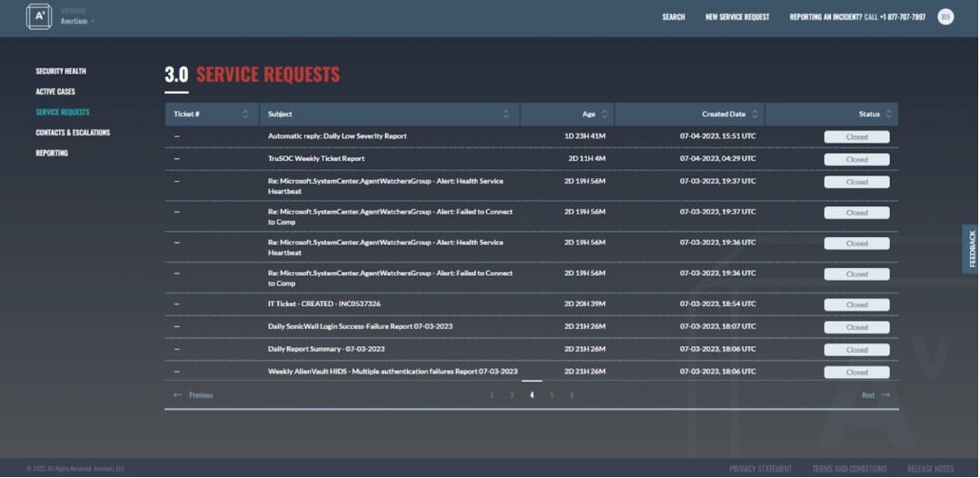Open Daily SonicWall Login Success-Failure Report
The height and width of the screenshot is (478, 980).
tap(361, 326)
